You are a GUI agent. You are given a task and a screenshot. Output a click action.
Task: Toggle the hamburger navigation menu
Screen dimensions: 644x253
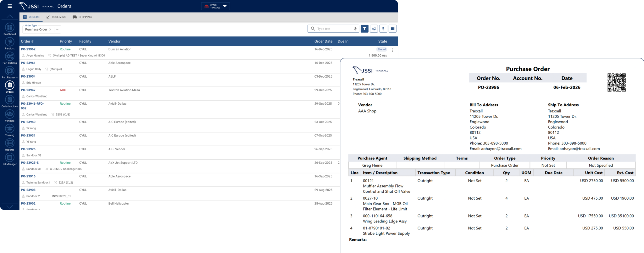[10, 6]
